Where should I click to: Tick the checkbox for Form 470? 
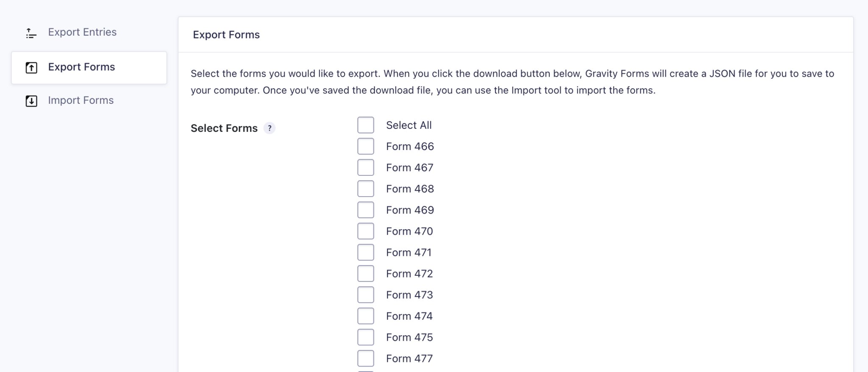tap(365, 230)
